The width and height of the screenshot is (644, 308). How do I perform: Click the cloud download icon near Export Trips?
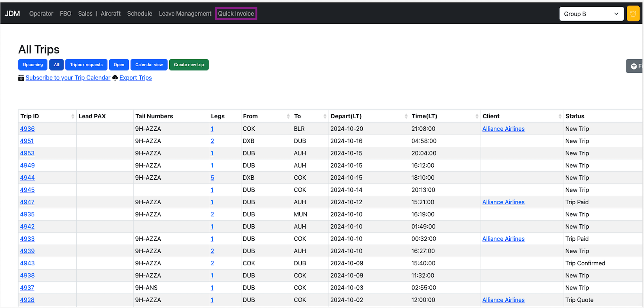click(115, 78)
